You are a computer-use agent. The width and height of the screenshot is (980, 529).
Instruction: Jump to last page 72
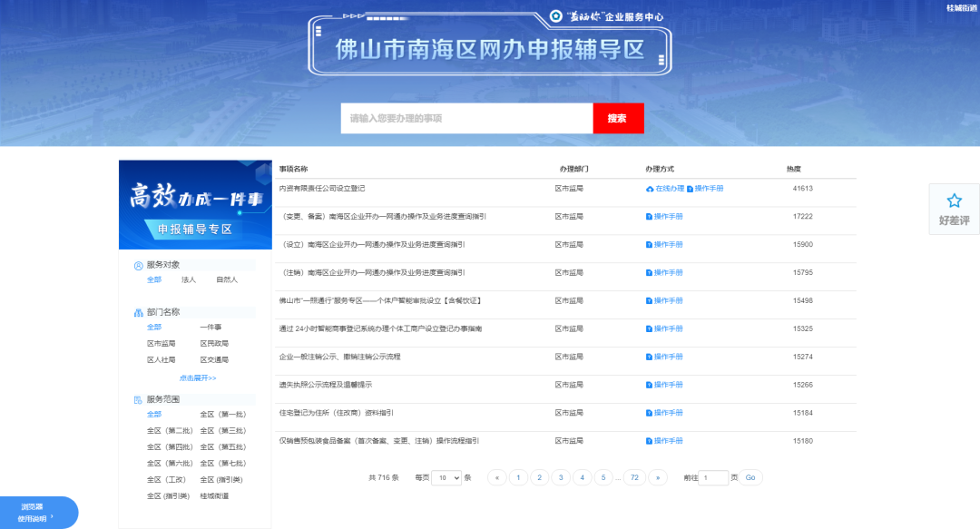point(634,477)
